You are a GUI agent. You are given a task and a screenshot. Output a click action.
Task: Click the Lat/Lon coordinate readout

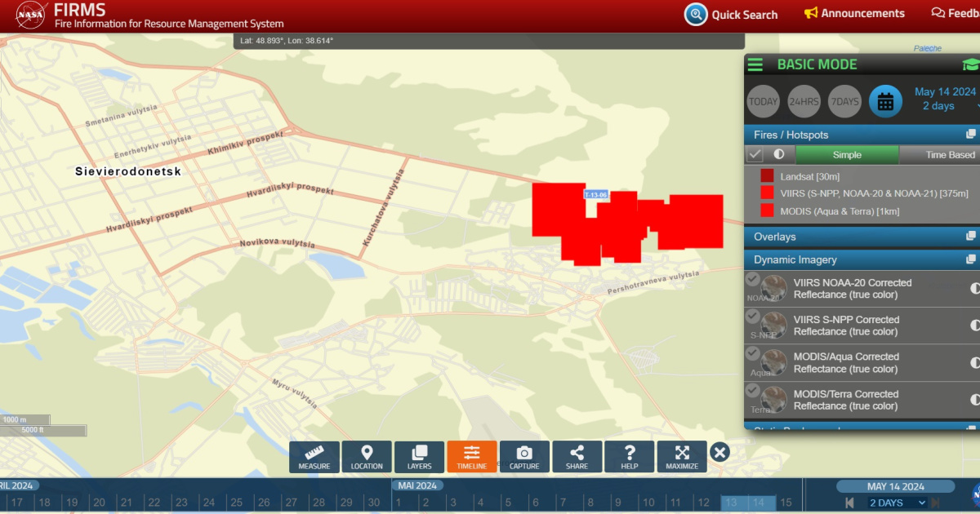[x=287, y=40]
